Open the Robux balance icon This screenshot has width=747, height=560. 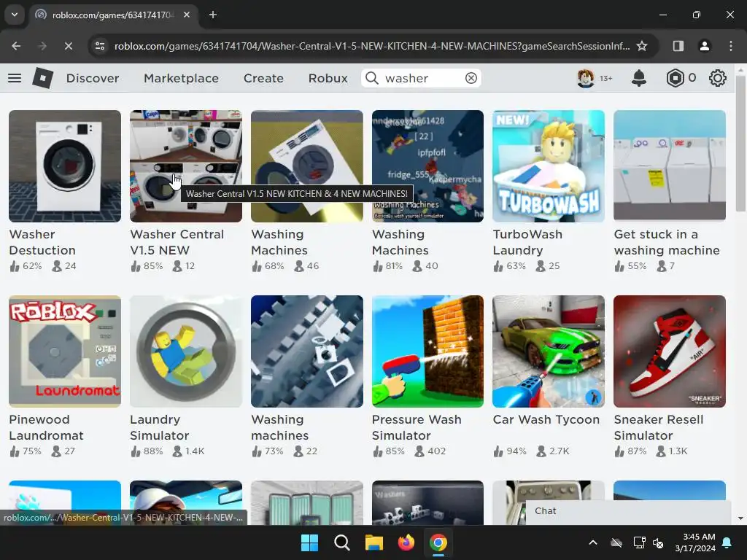[675, 78]
